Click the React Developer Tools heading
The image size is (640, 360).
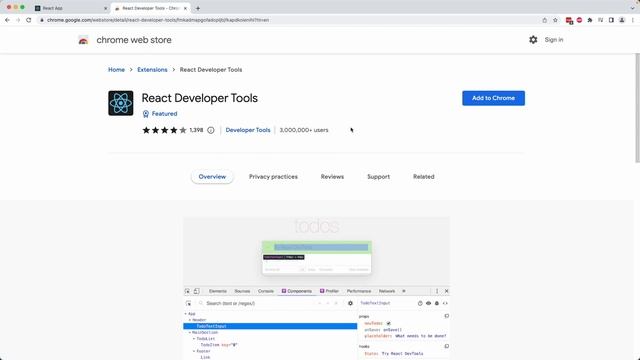200,98
